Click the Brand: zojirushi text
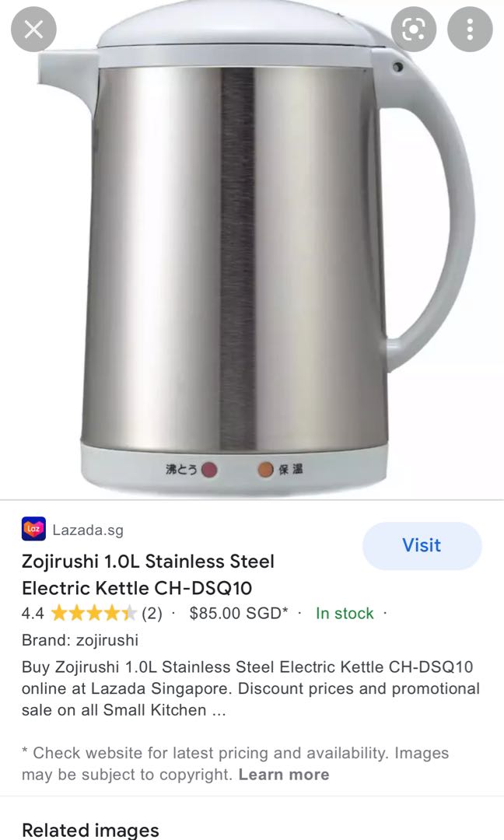This screenshot has height=840, width=504. 80,639
